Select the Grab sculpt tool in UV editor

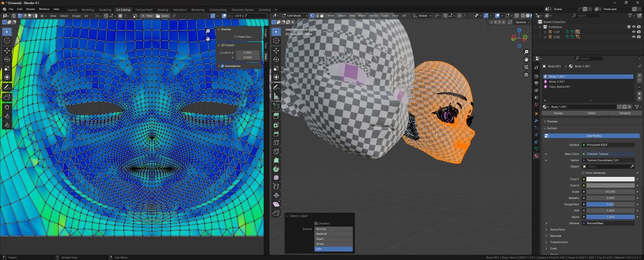(7, 106)
